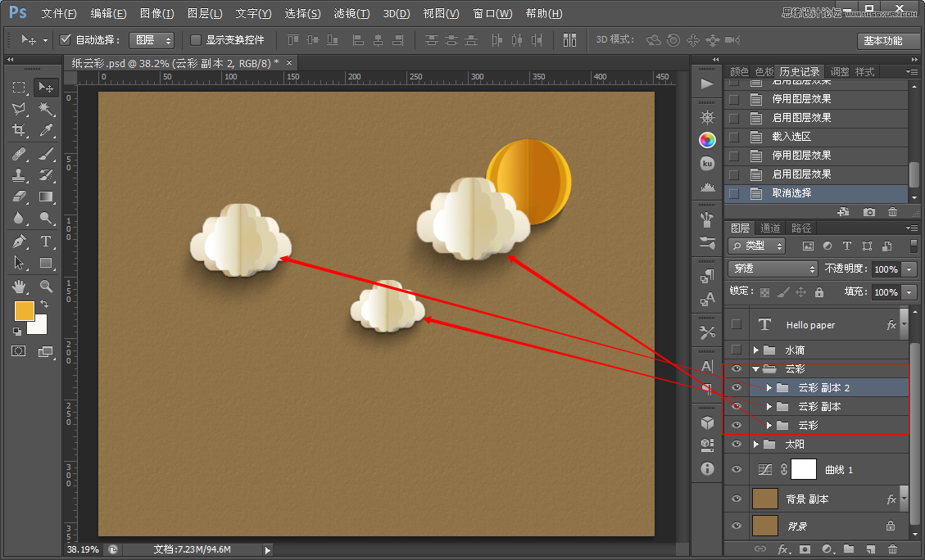Viewport: 925px width, 560px height.
Task: Open the 填充 slider arrow
Action: point(909,291)
